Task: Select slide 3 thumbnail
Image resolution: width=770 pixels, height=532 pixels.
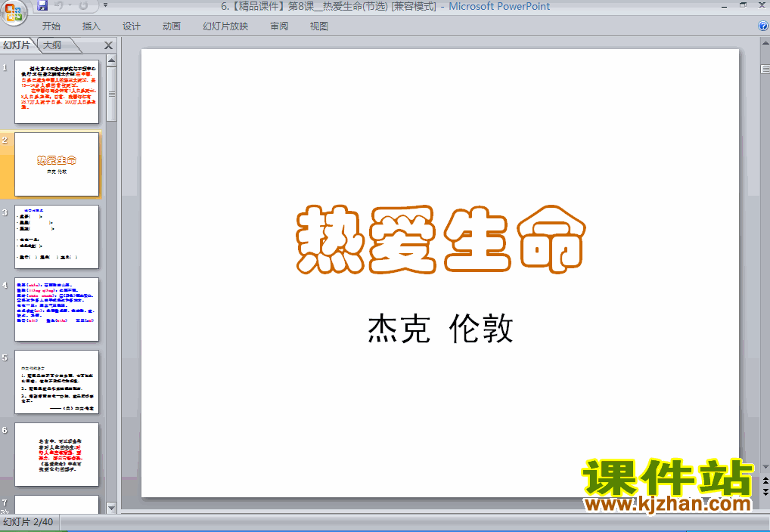Action: (57, 237)
